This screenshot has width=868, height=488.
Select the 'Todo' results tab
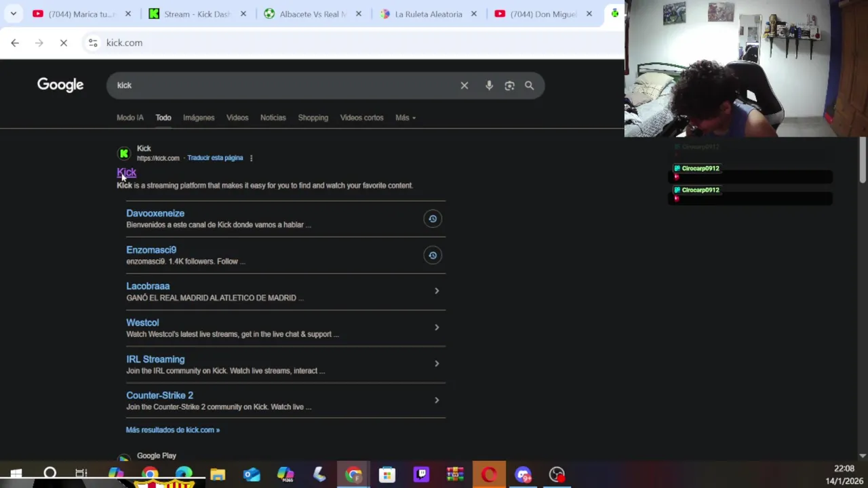pyautogui.click(x=163, y=117)
